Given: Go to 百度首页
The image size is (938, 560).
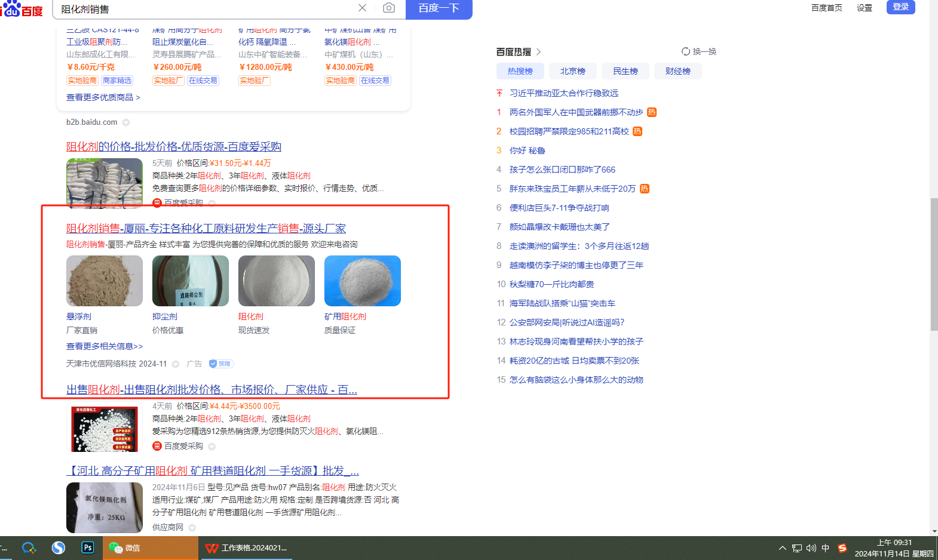Looking at the screenshot, I should click(x=827, y=8).
